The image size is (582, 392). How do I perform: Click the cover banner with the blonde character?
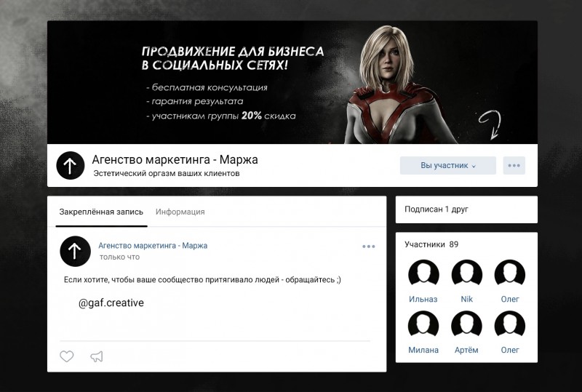tap(292, 82)
